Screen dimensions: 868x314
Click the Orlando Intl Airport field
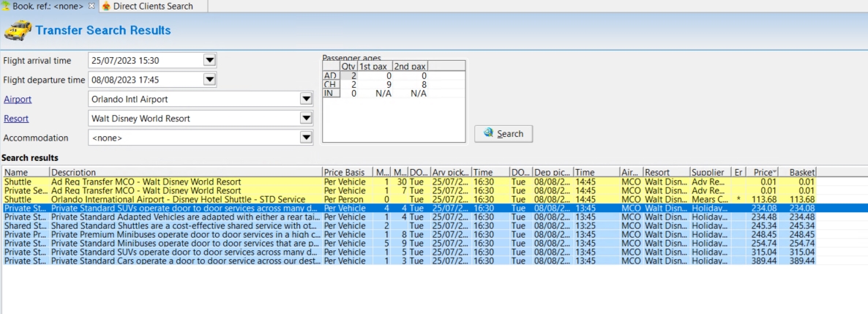click(201, 99)
